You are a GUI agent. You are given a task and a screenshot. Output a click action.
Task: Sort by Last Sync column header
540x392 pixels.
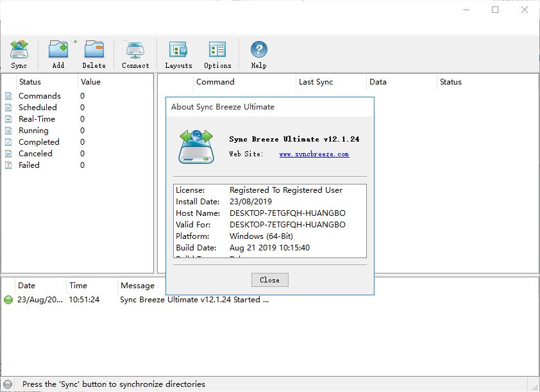pos(316,82)
